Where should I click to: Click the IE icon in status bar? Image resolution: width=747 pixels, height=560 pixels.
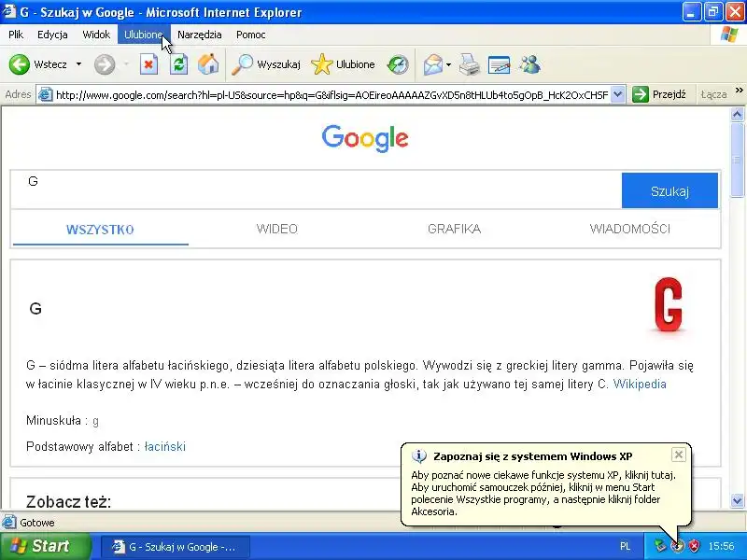8,523
